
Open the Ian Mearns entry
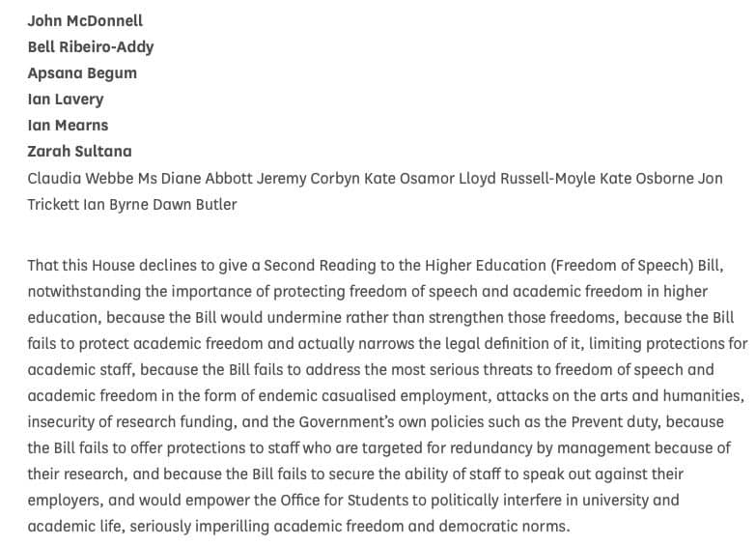pos(68,125)
